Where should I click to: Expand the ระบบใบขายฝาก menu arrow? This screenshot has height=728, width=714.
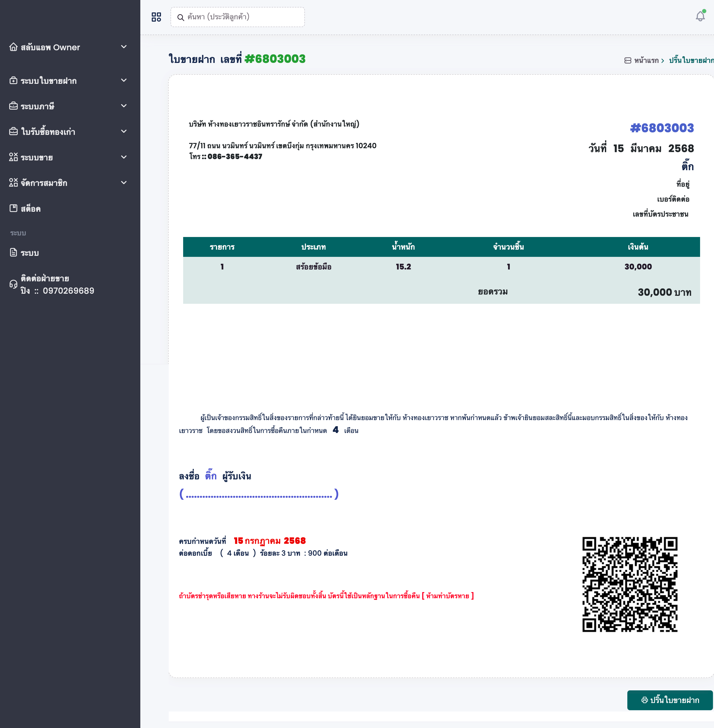[124, 80]
